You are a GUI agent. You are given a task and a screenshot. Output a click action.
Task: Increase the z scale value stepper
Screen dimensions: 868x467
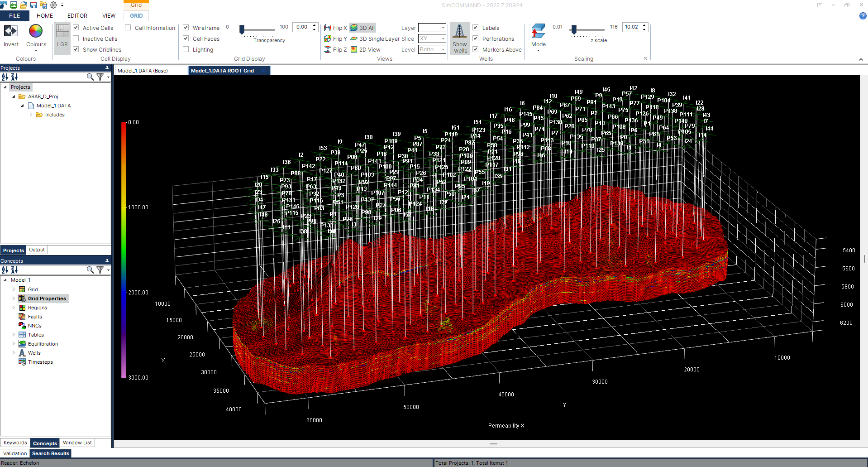645,25
